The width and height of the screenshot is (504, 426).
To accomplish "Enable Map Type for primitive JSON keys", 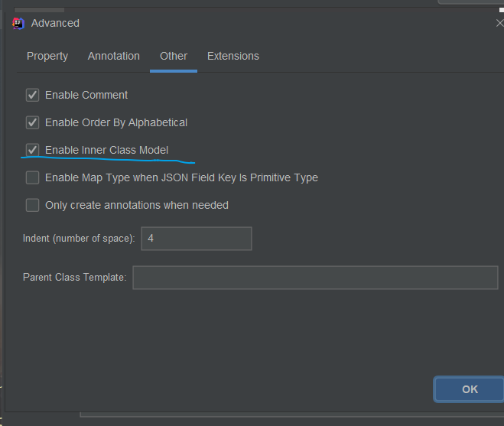I will click(x=32, y=177).
